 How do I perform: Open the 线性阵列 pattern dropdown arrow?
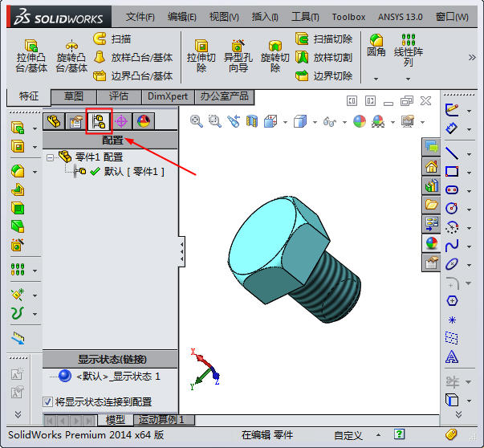point(408,79)
